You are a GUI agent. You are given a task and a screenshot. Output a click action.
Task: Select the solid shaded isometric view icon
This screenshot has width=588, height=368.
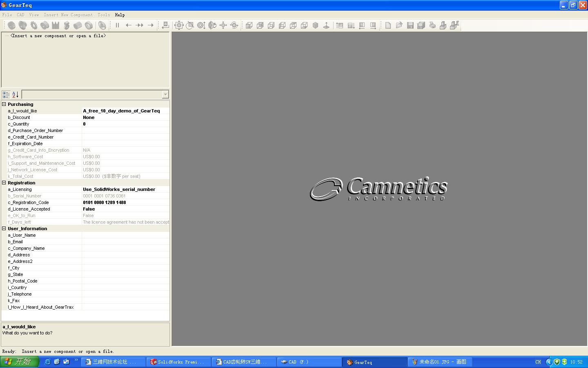coord(315,25)
